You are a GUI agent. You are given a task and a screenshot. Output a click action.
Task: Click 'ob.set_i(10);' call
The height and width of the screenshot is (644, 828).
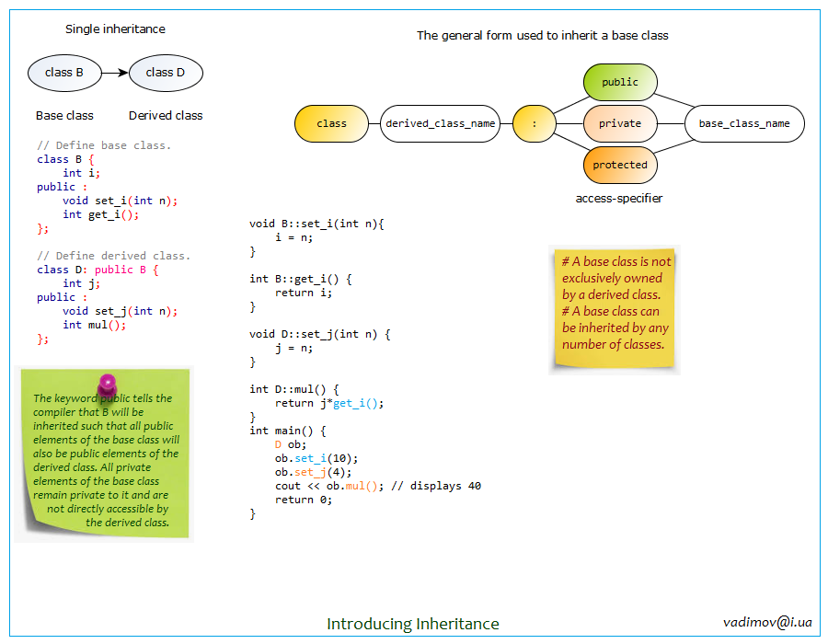tap(316, 458)
